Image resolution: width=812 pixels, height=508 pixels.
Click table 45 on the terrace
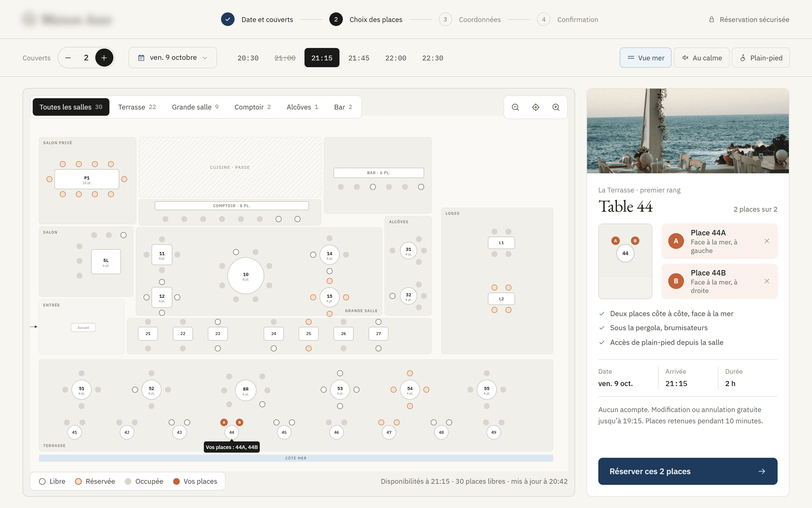(284, 432)
